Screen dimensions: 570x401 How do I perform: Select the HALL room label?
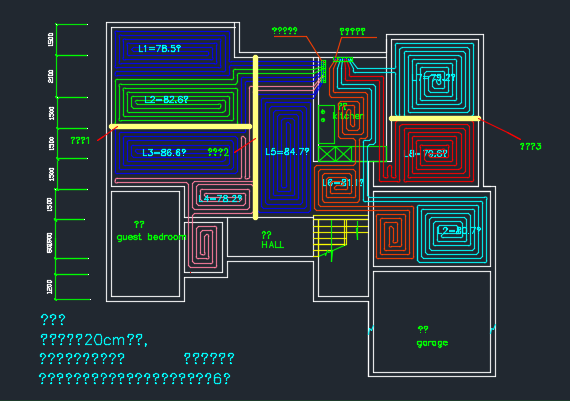(x=273, y=245)
